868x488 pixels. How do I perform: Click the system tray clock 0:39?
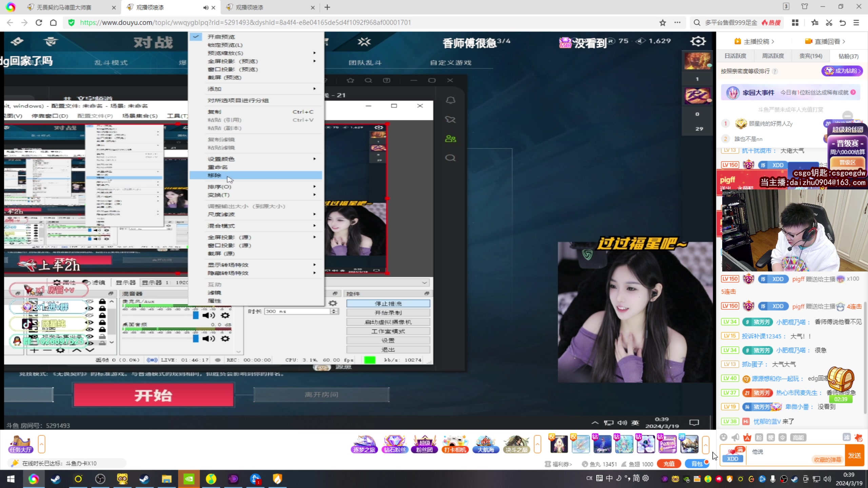pyautogui.click(x=849, y=479)
